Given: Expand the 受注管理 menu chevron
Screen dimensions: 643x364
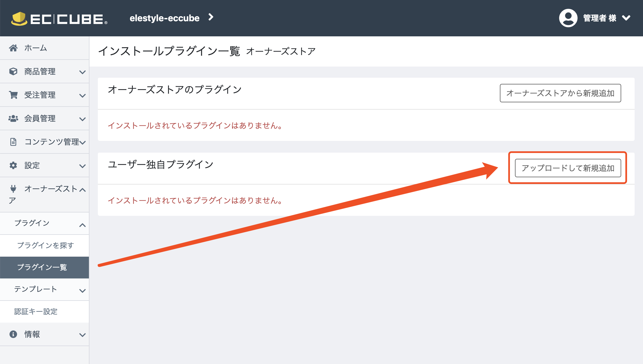Looking at the screenshot, I should 82,96.
